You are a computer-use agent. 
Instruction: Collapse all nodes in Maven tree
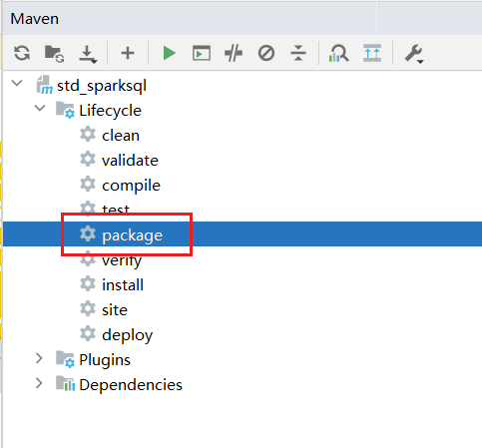tap(298, 53)
